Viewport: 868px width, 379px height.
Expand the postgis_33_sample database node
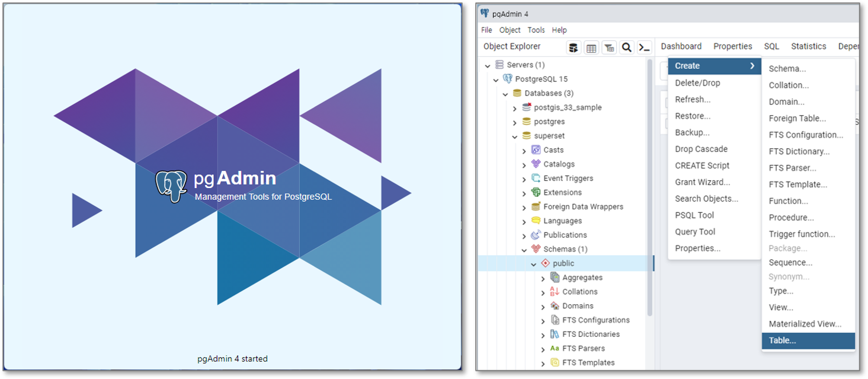point(515,108)
